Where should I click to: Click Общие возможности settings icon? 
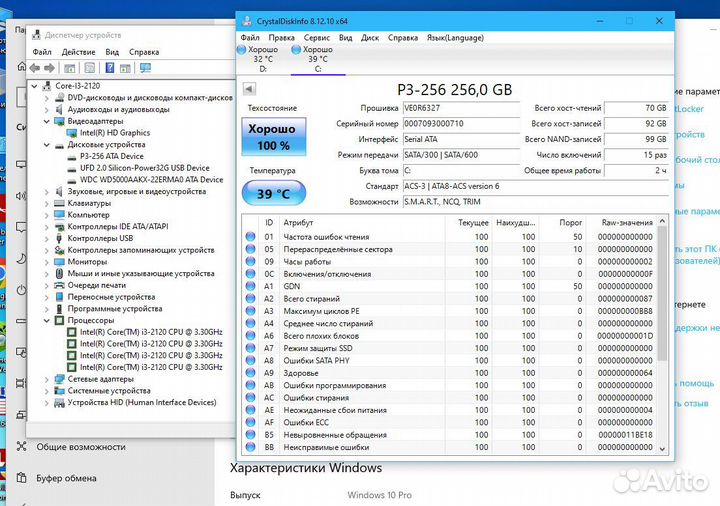21,446
